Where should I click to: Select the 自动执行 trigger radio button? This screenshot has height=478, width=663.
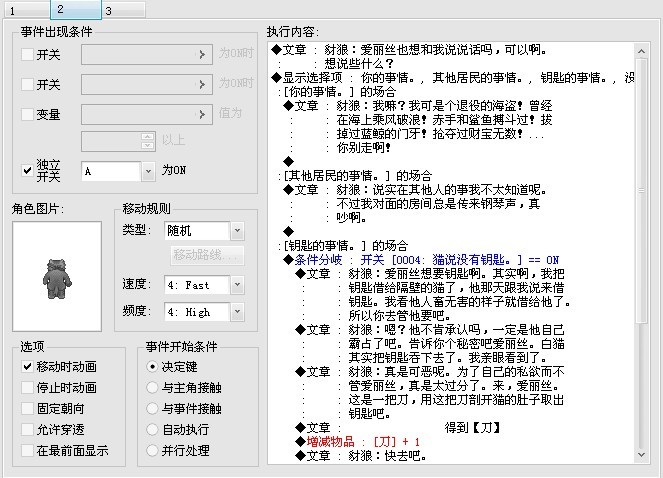click(x=152, y=429)
